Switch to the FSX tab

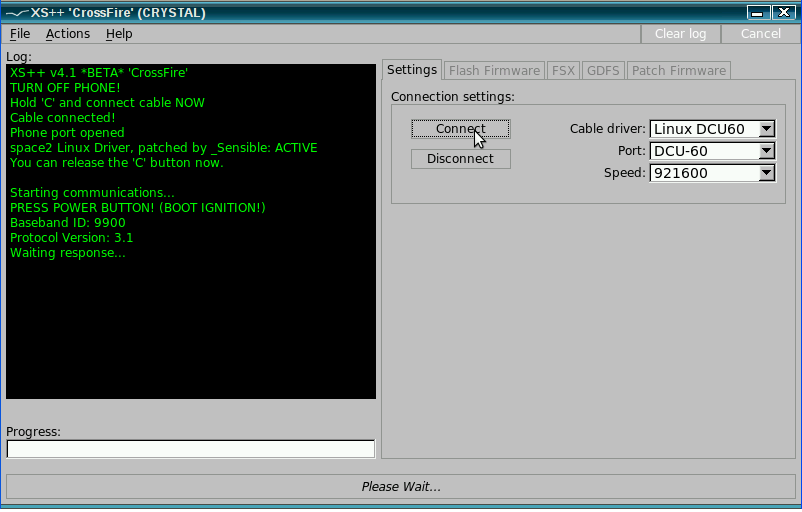(563, 71)
